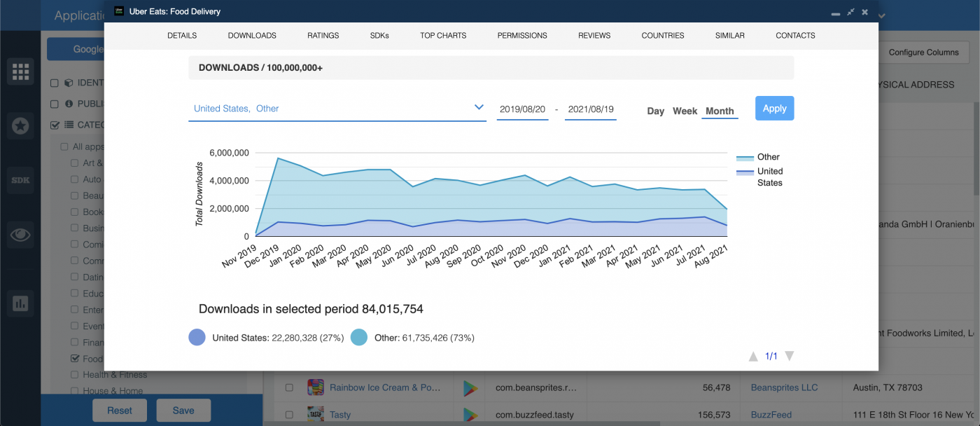
Task: Open the DETAILS tab
Action: coord(182,35)
